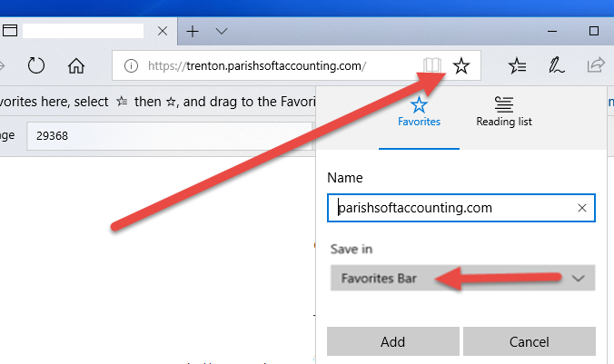Open site information (i) icon
The height and width of the screenshot is (364, 614).
point(131,65)
